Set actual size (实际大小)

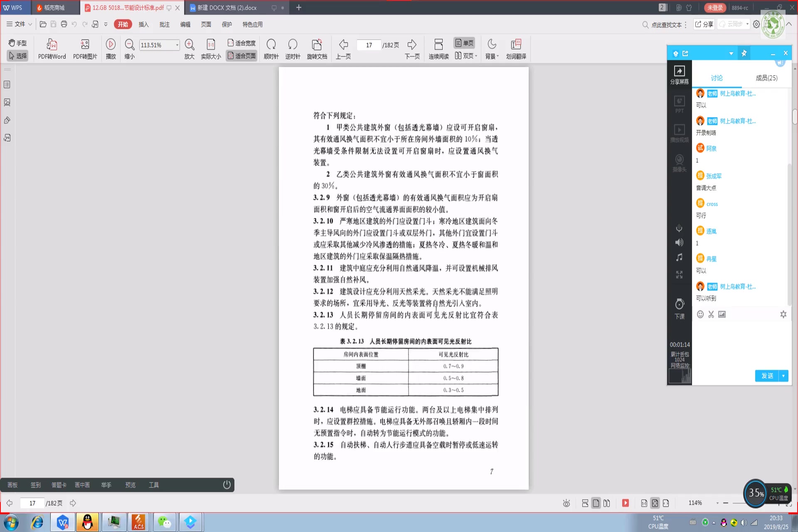click(x=211, y=49)
